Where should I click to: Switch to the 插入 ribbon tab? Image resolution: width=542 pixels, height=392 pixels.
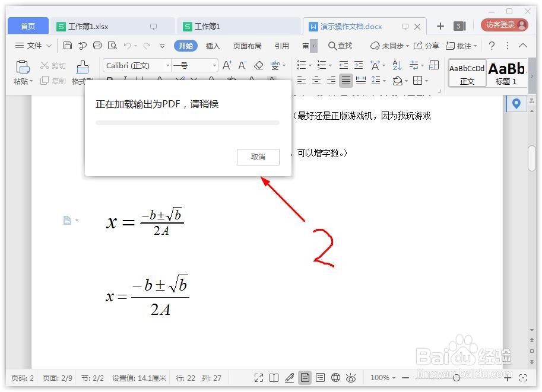tap(213, 45)
